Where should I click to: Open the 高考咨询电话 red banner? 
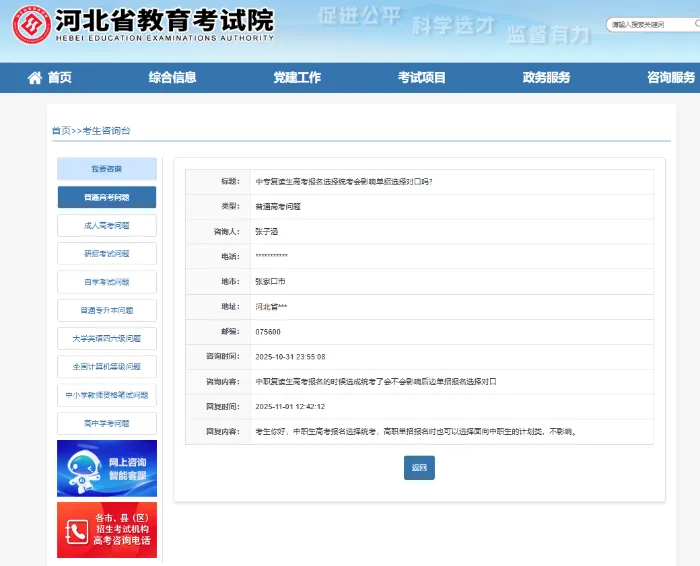pyautogui.click(x=107, y=530)
